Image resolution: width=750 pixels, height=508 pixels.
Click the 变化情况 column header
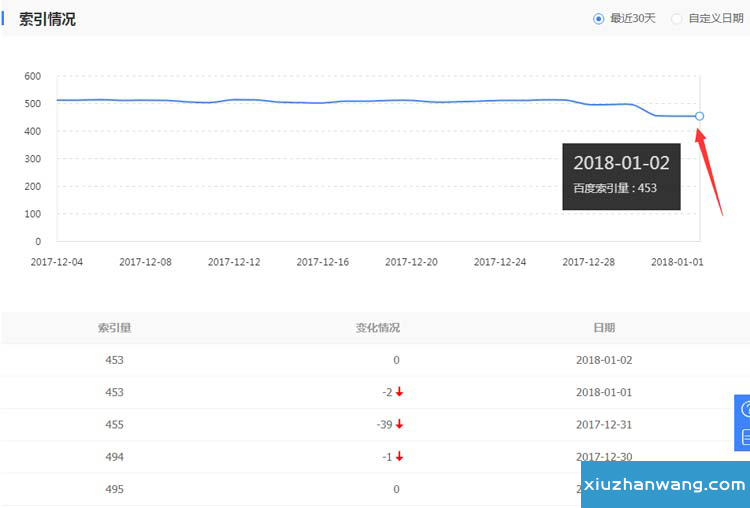[377, 328]
